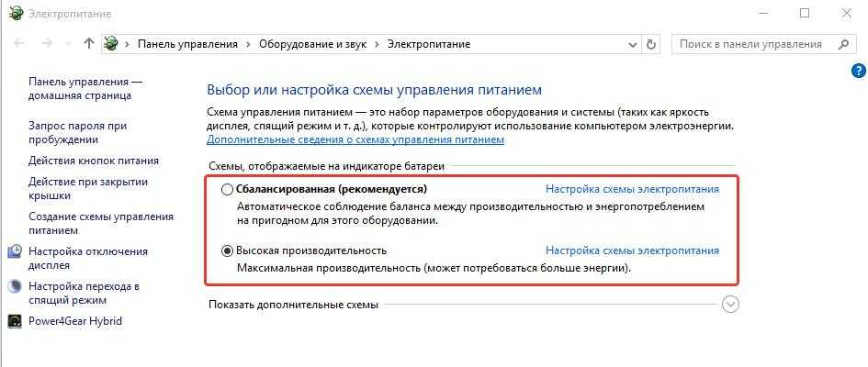Select the Высокая производительность power plan
Image resolution: width=868 pixels, height=367 pixels.
pos(227,250)
